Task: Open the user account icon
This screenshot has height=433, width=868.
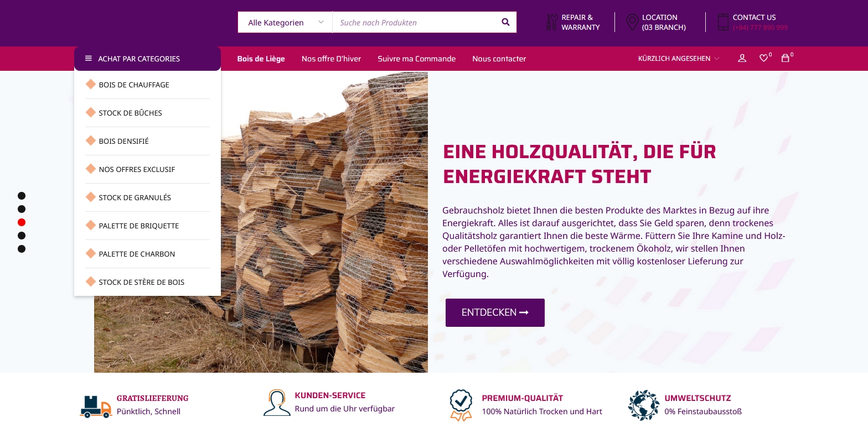Action: 742,58
